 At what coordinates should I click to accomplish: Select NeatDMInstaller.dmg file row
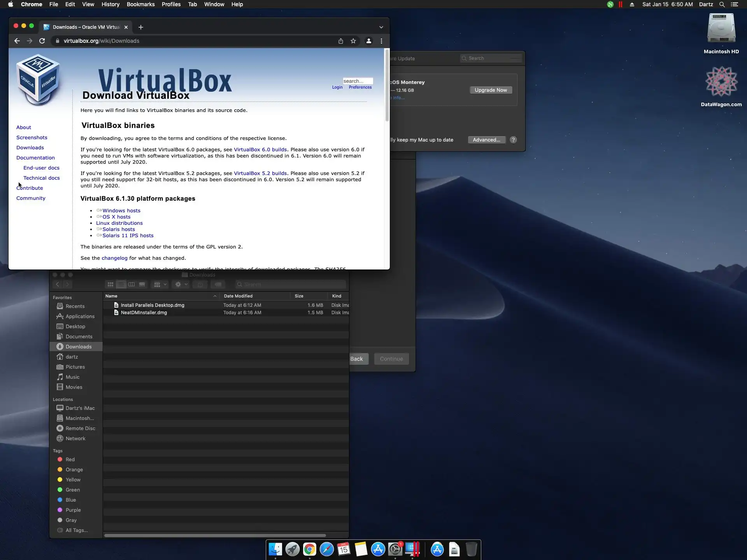point(144,313)
